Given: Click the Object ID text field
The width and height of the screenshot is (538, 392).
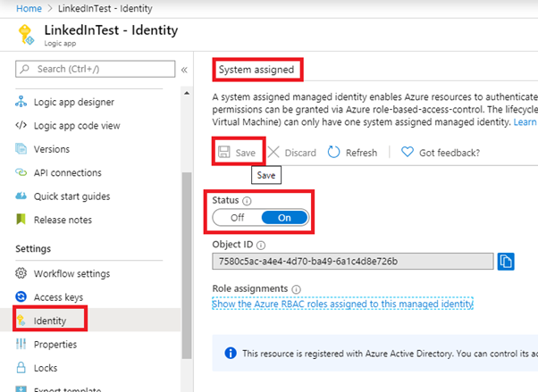Looking at the screenshot, I should [352, 262].
